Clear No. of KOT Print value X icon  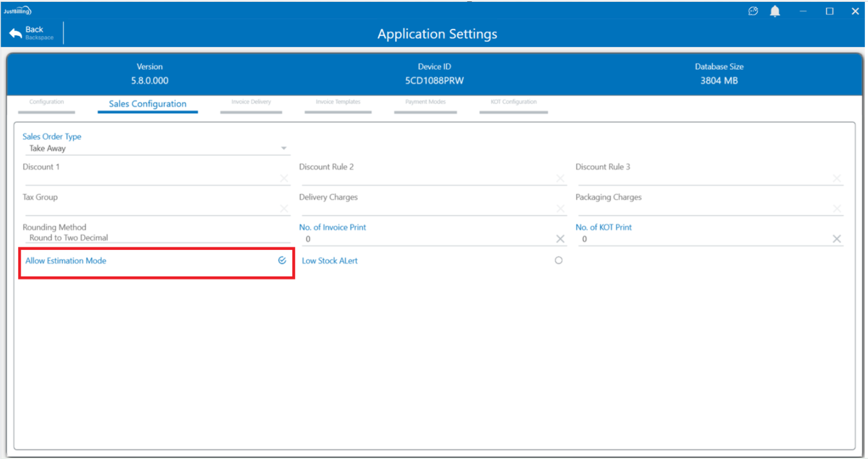pos(837,239)
